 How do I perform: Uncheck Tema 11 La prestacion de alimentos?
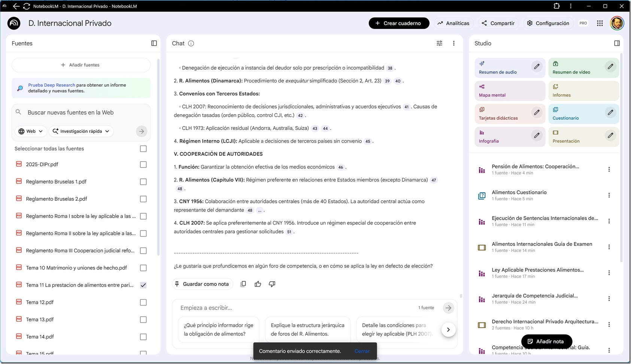click(x=143, y=285)
